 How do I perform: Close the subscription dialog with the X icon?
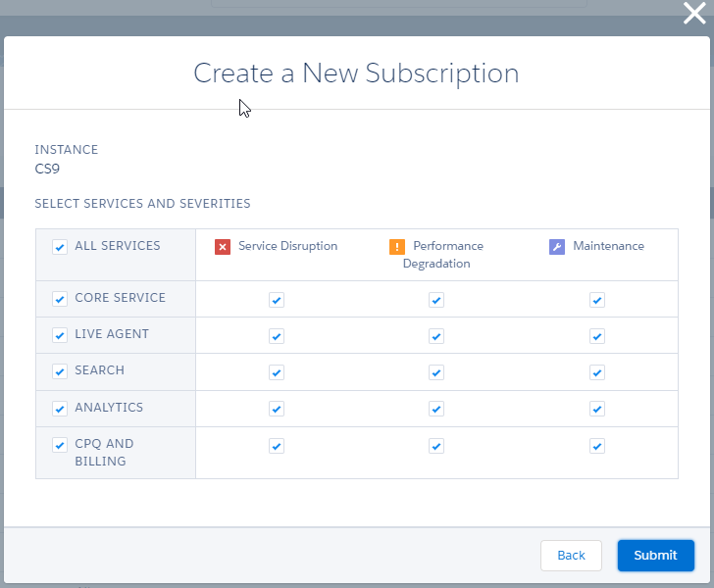click(x=694, y=13)
